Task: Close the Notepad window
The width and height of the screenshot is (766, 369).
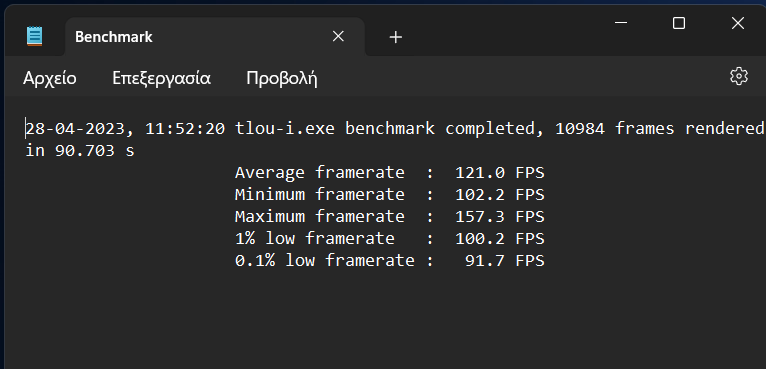Action: tap(738, 22)
